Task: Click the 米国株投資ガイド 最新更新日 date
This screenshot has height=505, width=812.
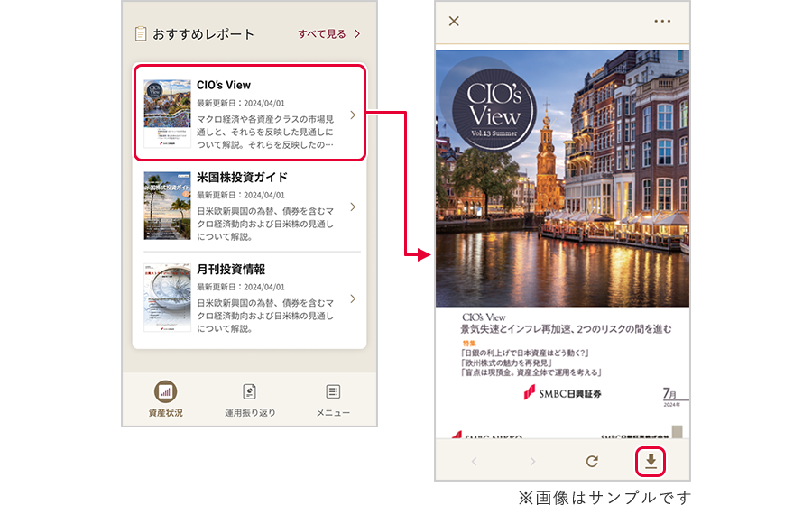Action: coord(241,195)
